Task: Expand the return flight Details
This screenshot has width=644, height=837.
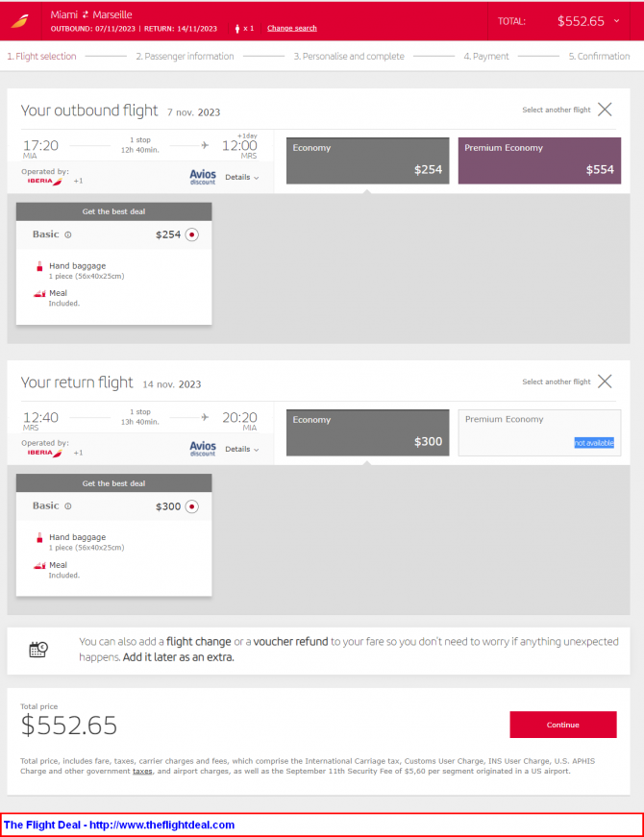Action: (x=242, y=449)
